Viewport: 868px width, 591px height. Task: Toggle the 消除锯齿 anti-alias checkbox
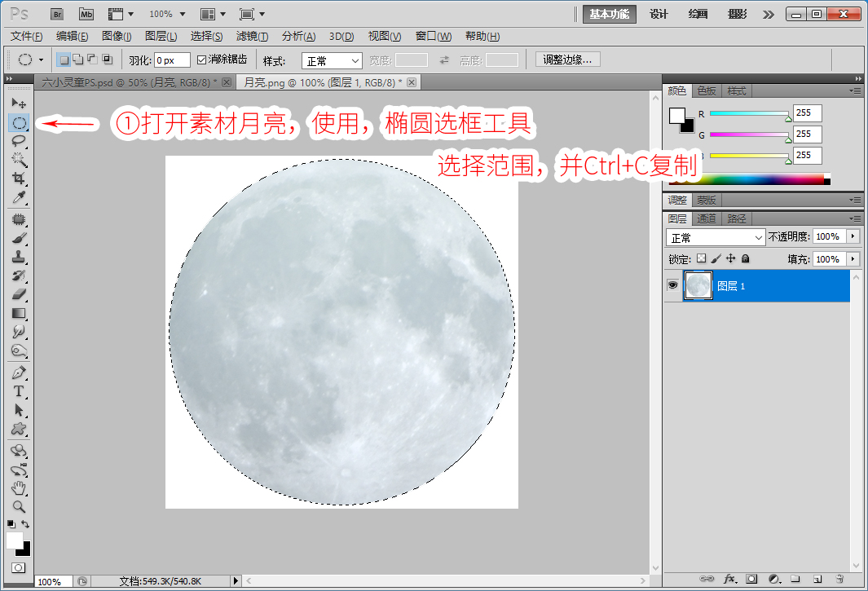tap(201, 60)
